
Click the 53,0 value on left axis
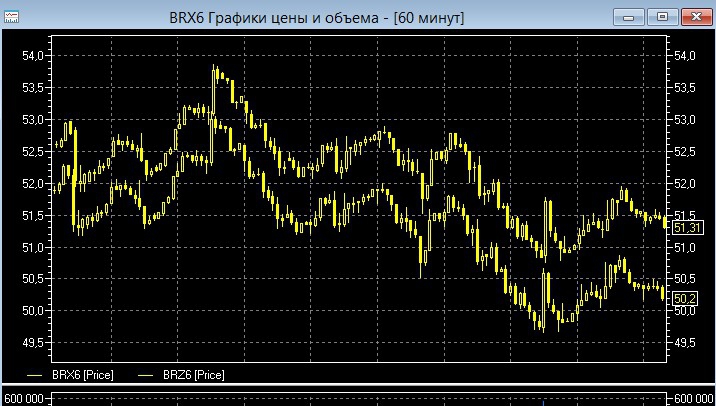32,120
